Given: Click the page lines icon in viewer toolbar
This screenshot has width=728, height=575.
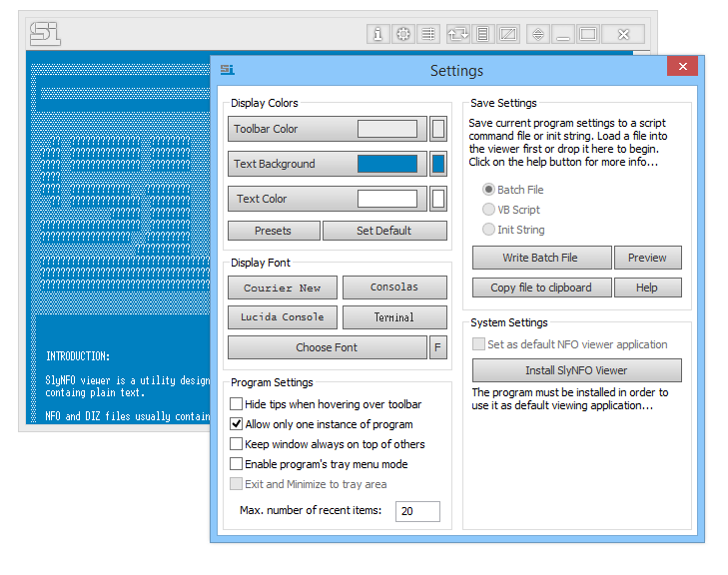Looking at the screenshot, I should click(x=483, y=34).
